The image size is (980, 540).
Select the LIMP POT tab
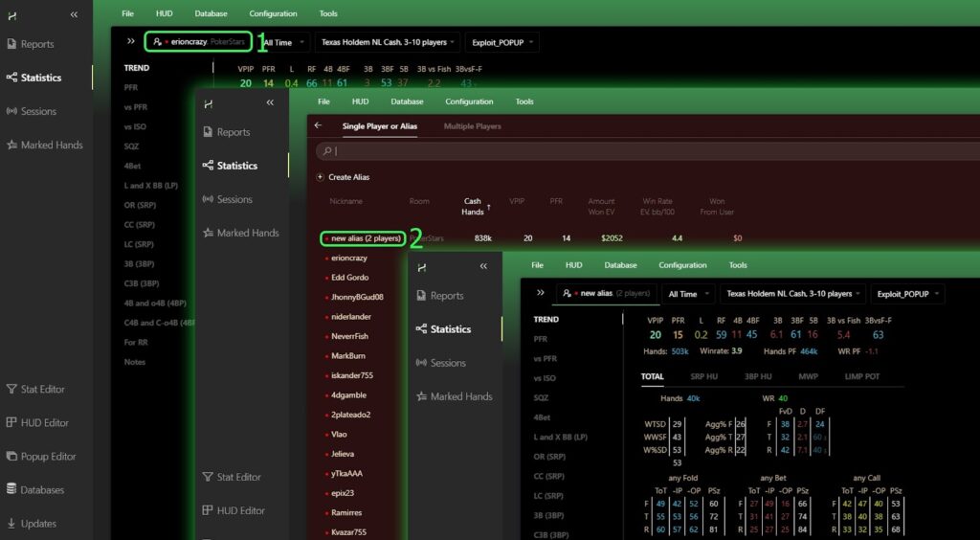click(x=861, y=376)
